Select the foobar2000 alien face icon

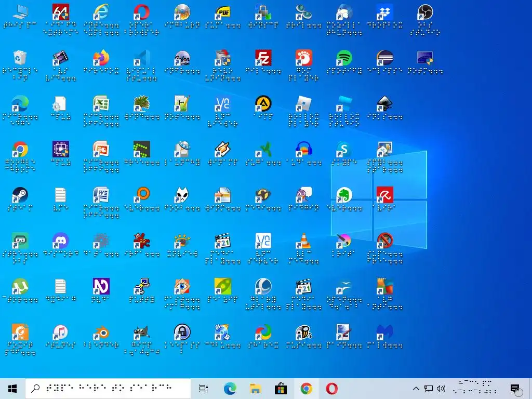click(182, 195)
